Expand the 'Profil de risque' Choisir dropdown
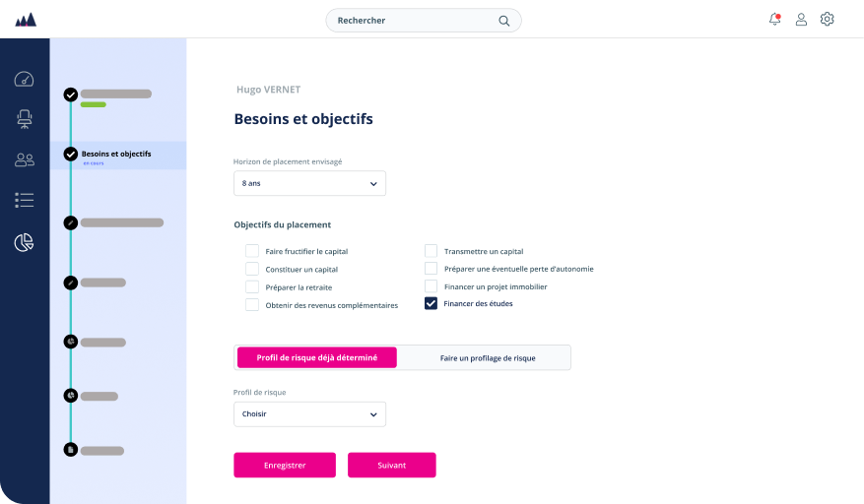The width and height of the screenshot is (864, 504). (x=309, y=414)
